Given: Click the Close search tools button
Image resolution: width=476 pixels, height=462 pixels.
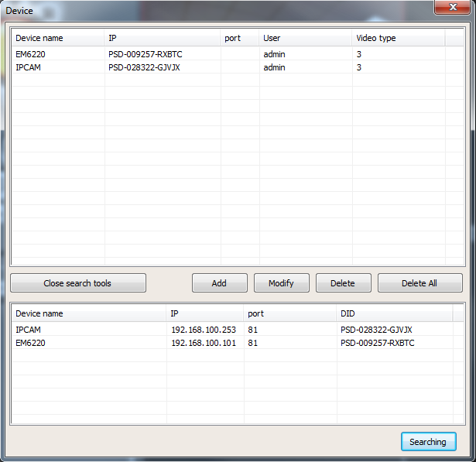Looking at the screenshot, I should [x=78, y=283].
